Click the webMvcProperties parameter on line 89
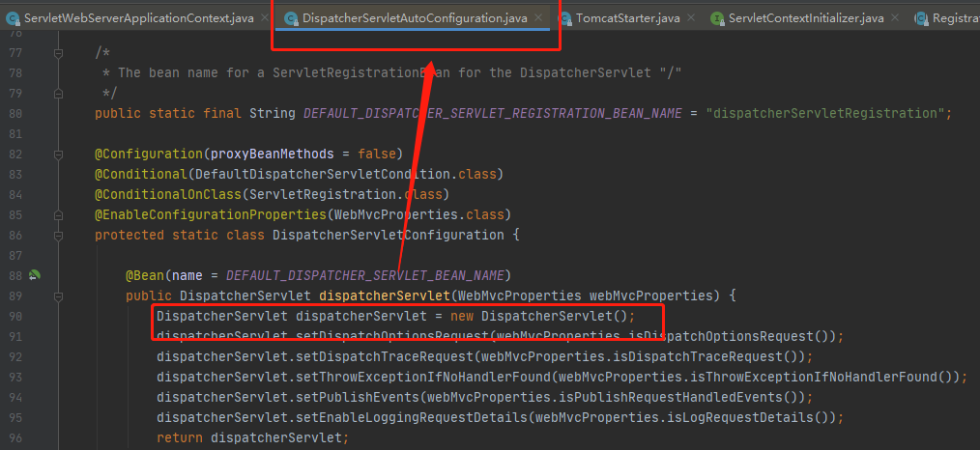The image size is (980, 450). (x=651, y=295)
